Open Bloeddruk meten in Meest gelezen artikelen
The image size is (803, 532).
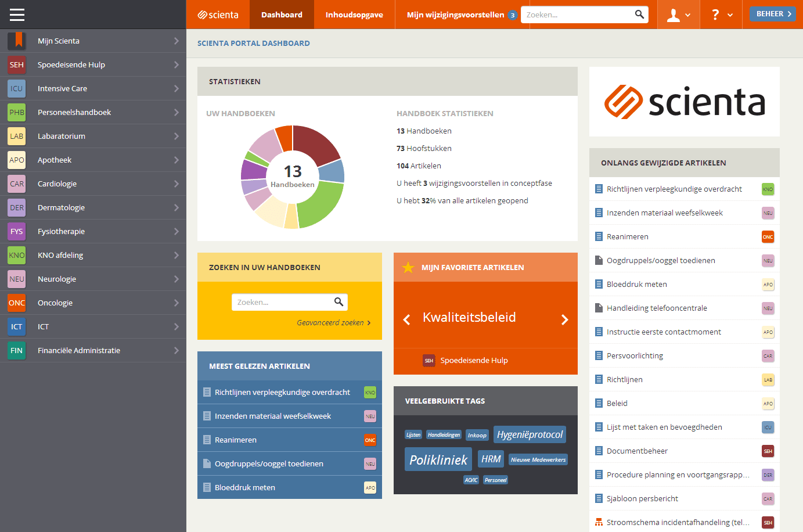[x=290, y=487]
